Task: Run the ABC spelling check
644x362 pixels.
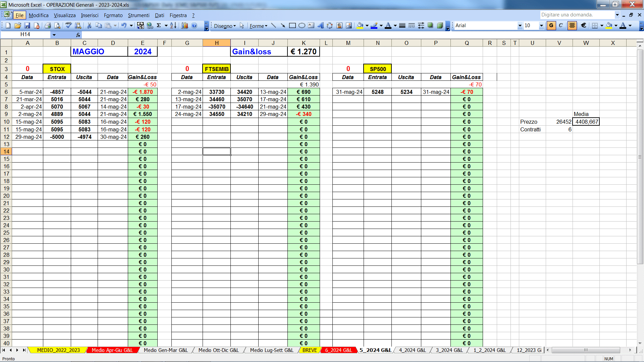Action: tap(68, 25)
